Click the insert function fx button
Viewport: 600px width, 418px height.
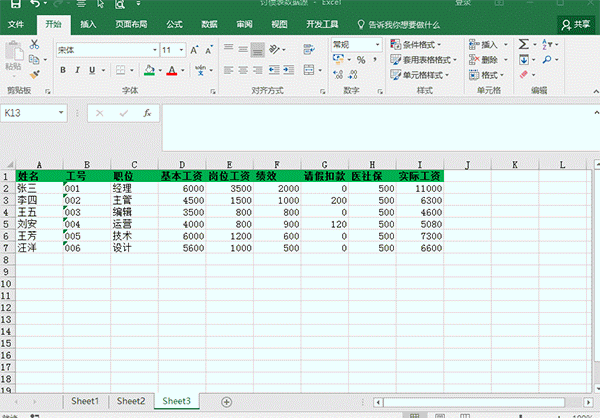[x=147, y=113]
